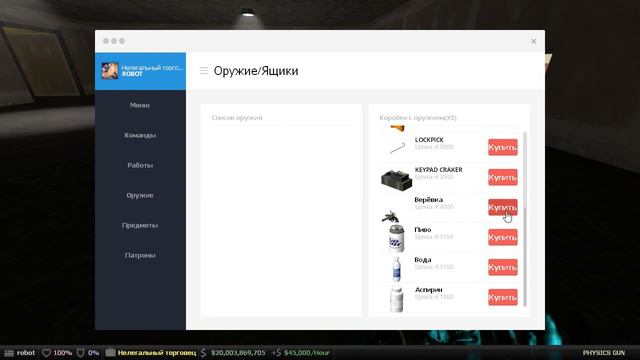Click the aspirin bottle image

click(396, 299)
